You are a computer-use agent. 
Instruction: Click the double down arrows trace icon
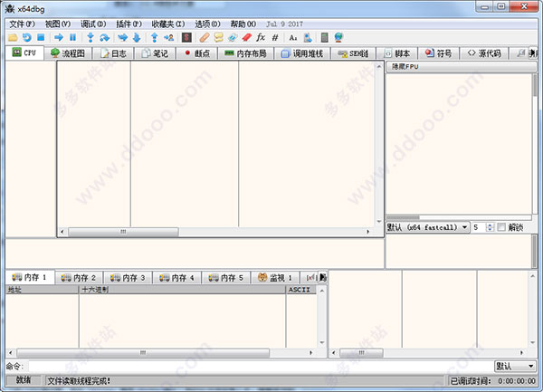tap(137, 37)
